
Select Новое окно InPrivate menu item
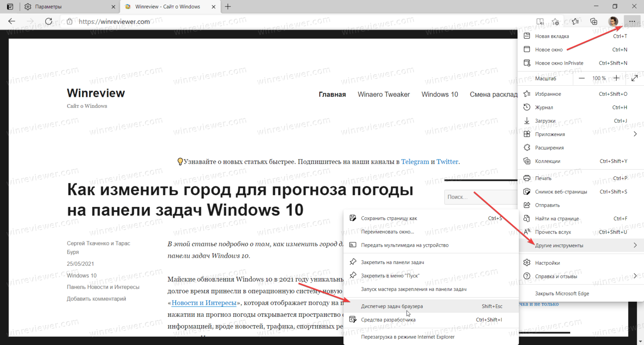(581, 63)
